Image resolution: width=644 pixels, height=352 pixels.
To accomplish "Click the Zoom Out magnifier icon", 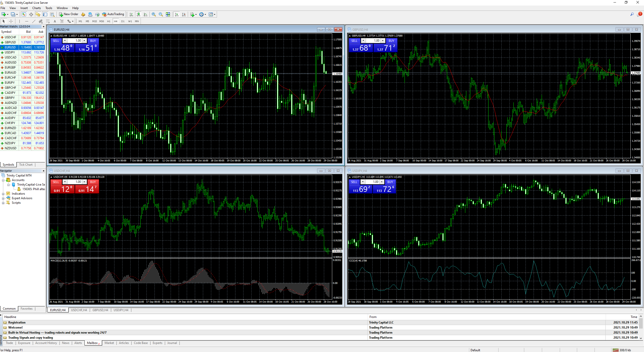I will (x=161, y=14).
